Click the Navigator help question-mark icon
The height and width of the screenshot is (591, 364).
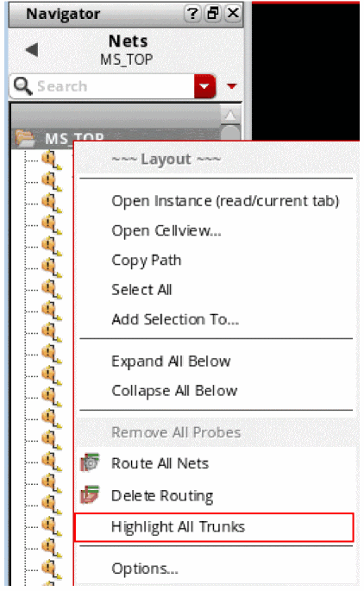(192, 14)
